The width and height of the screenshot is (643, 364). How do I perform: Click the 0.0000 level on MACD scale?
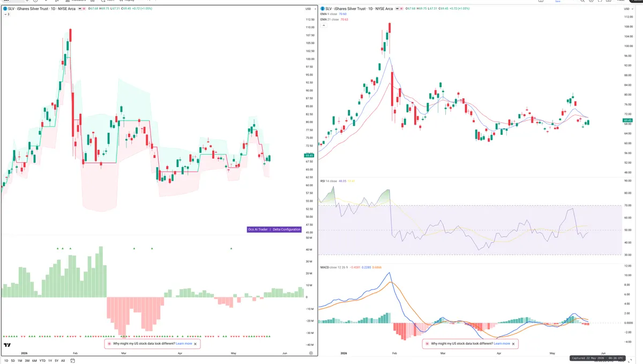(629, 323)
